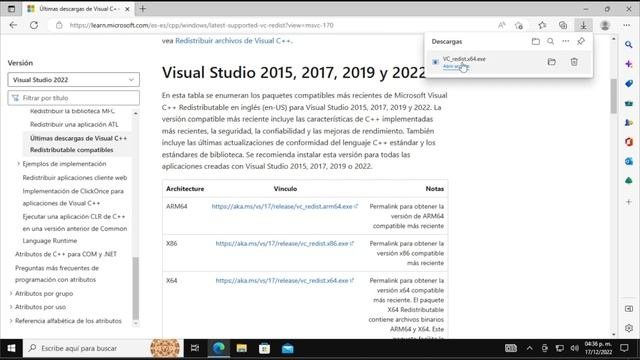This screenshot has width=640, height=360.
Task: Open the ARM64 vc_redist.arm64.exe link
Action: (x=284, y=207)
